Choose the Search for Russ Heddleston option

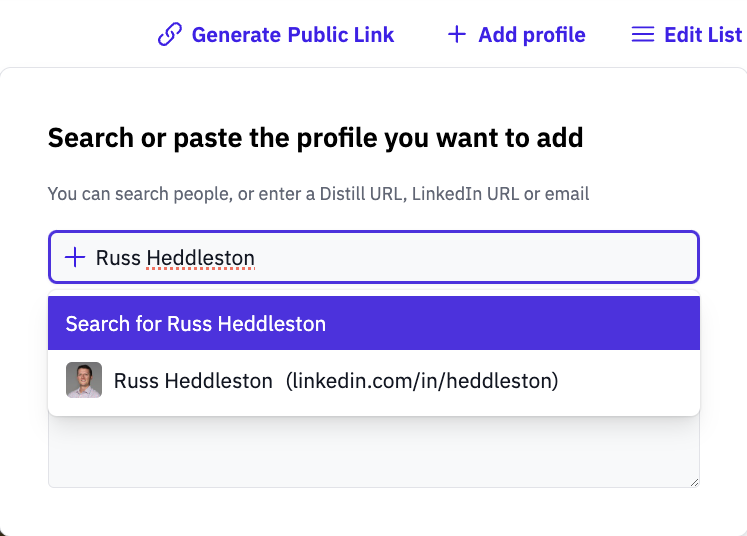374,323
